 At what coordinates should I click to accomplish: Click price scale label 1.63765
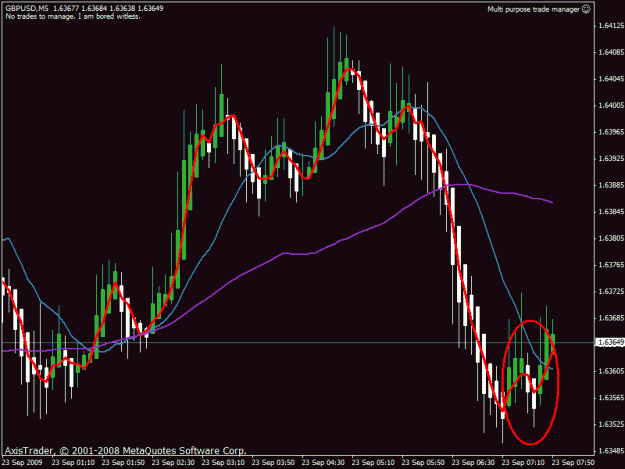point(611,265)
